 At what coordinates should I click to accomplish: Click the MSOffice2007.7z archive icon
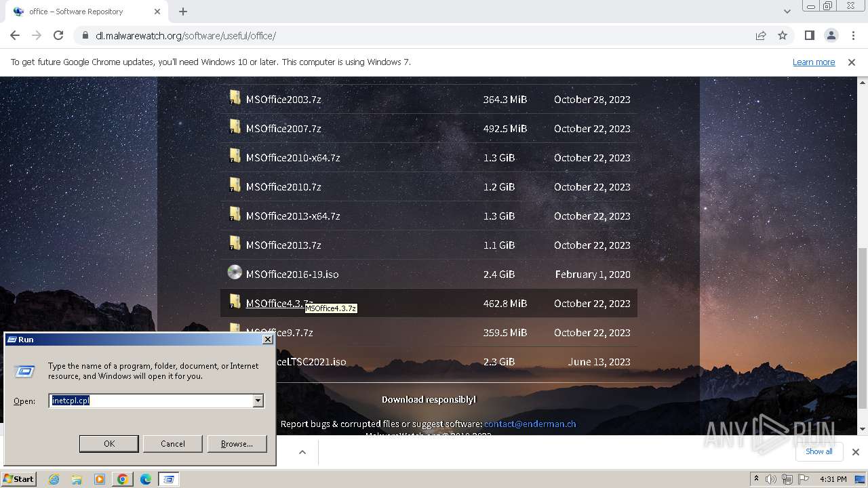(x=235, y=126)
